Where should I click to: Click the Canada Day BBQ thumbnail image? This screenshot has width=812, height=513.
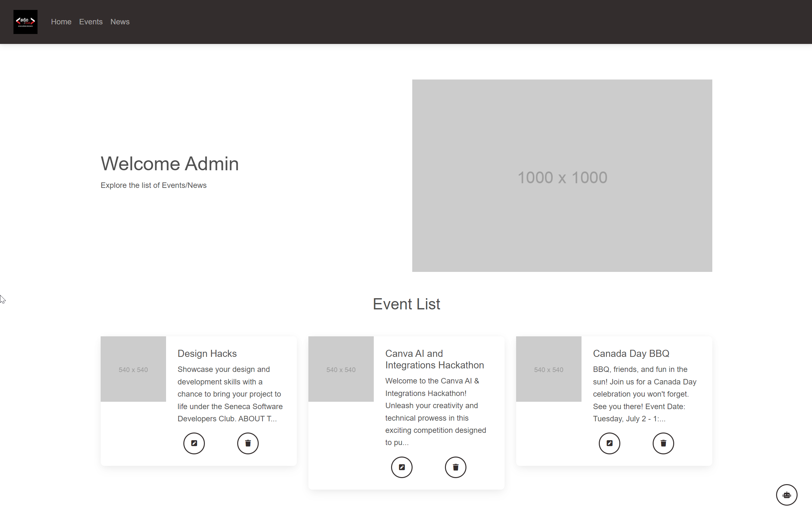coord(548,369)
